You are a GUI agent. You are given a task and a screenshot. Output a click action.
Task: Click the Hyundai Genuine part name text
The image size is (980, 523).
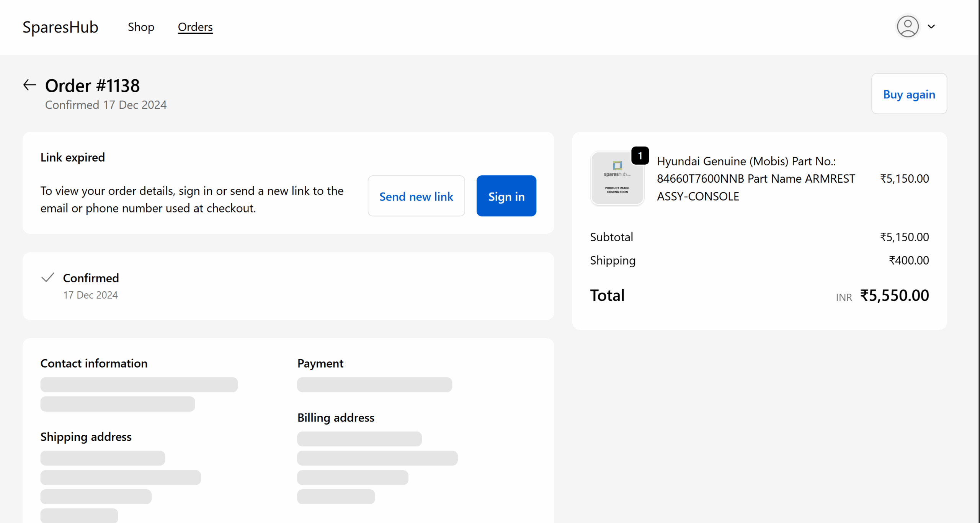pos(755,178)
